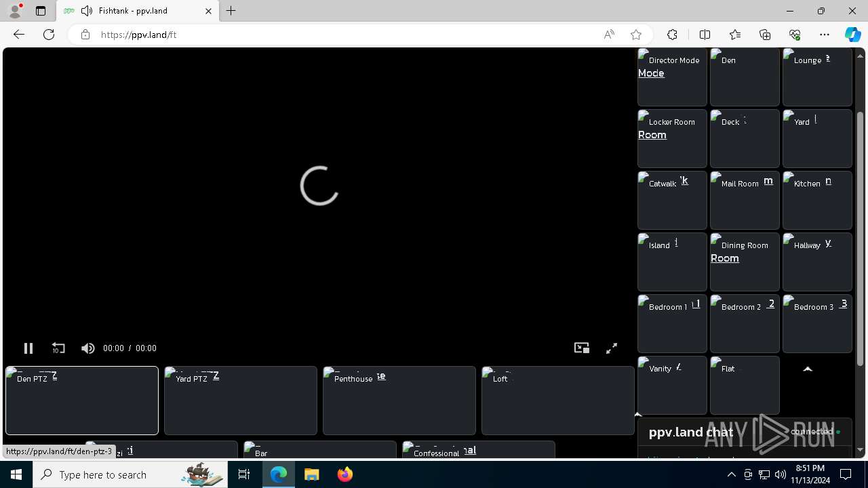The height and width of the screenshot is (488, 868).
Task: Open Settings and more menu
Action: click(x=825, y=35)
